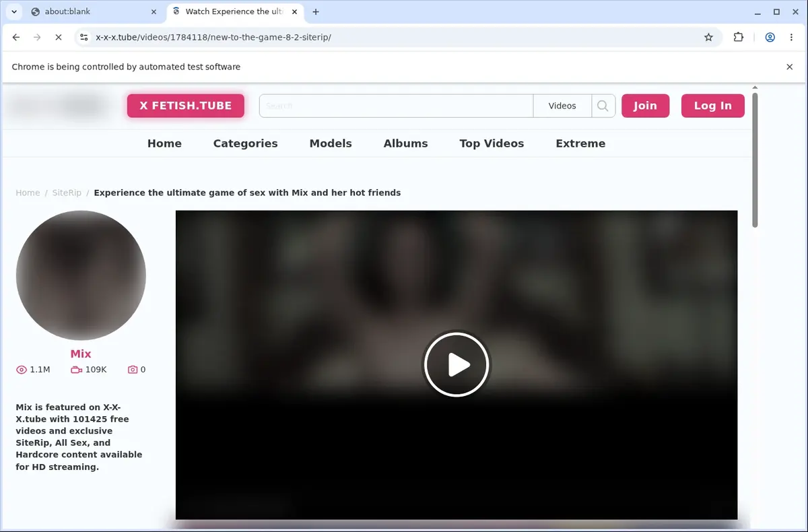The height and width of the screenshot is (532, 808).
Task: Open the Chrome profile avatar
Action: 770,38
